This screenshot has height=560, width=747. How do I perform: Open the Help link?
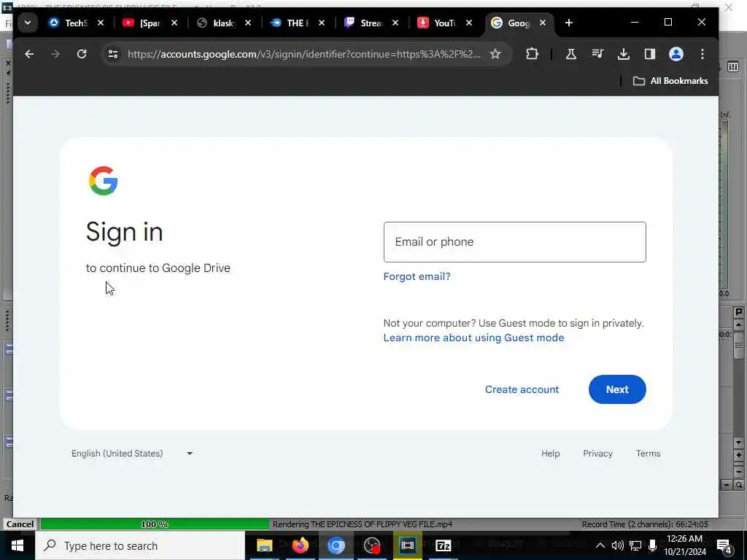pos(550,454)
